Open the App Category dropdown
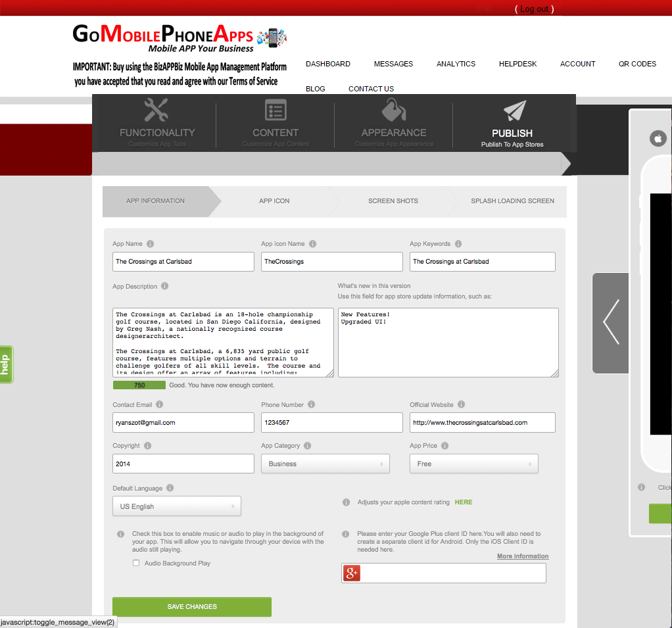The width and height of the screenshot is (672, 628). click(x=325, y=464)
